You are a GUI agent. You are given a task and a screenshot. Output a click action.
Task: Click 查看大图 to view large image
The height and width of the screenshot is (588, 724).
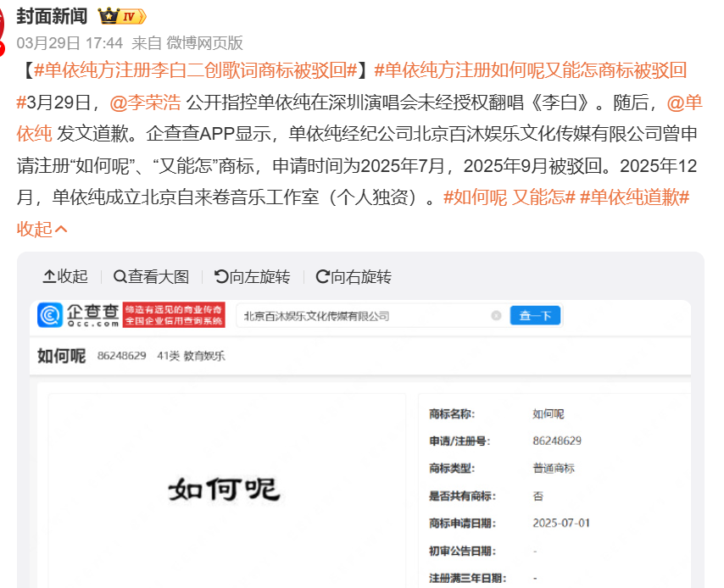152,276
